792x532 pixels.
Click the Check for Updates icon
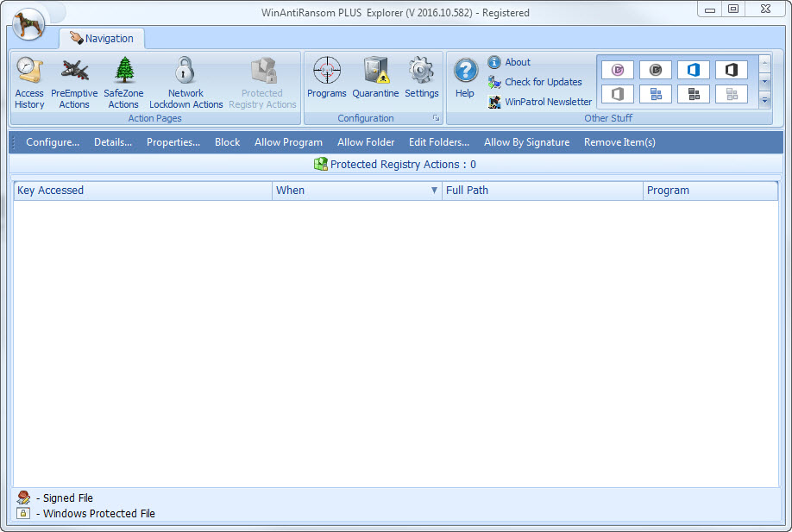(x=494, y=82)
